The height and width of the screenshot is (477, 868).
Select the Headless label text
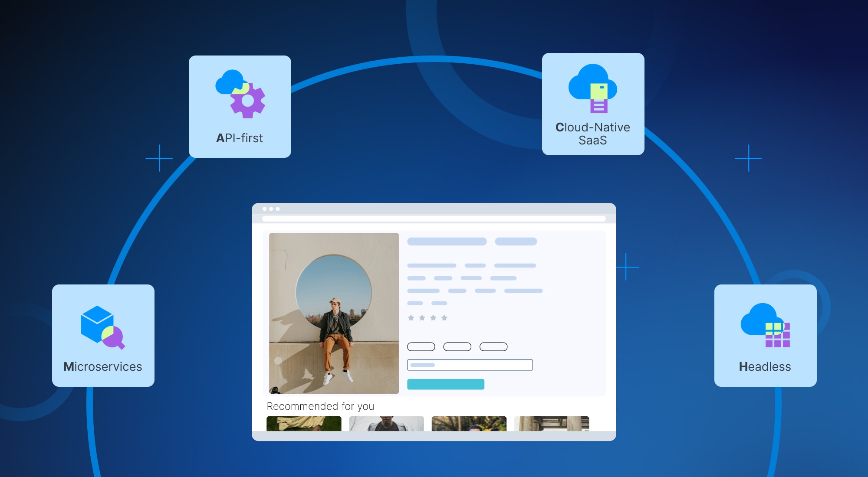[x=765, y=366]
